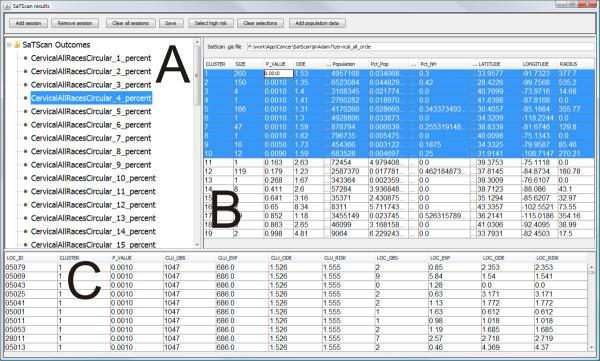
Task: Select CervicalAllRacesCircular_7_percent in the tree
Action: 91,138
